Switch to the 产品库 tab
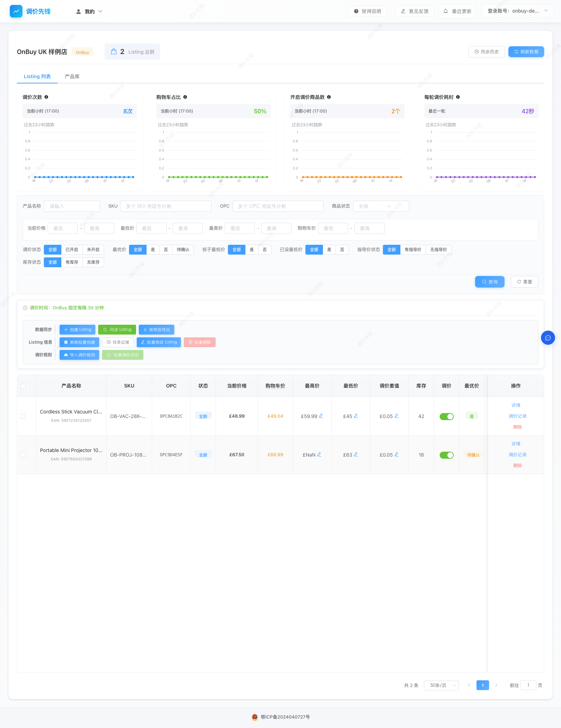 pos(72,76)
